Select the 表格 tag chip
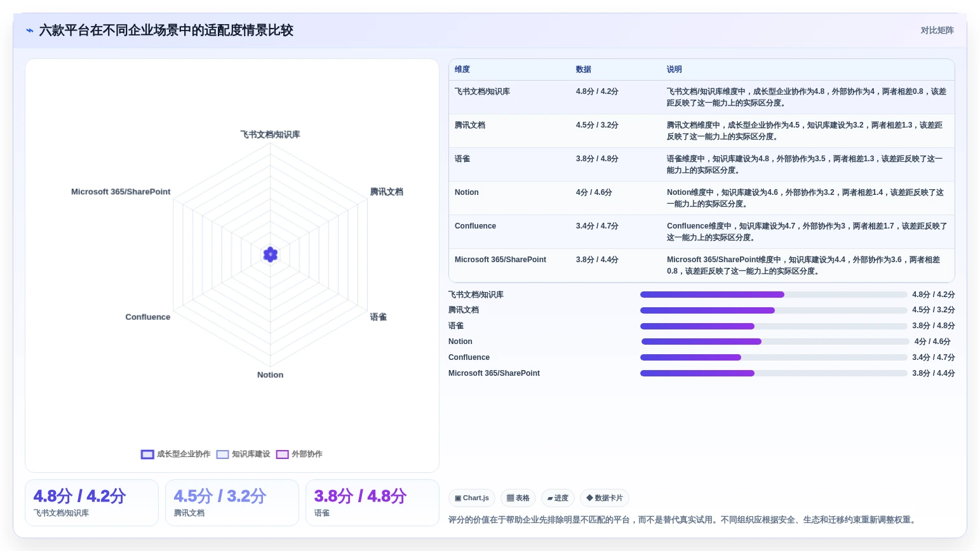980x551 pixels. coord(518,498)
